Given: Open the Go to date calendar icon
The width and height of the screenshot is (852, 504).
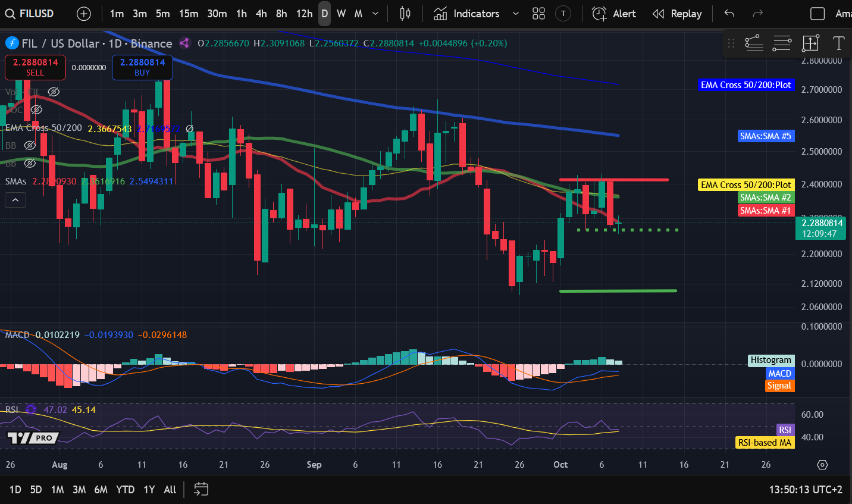Looking at the screenshot, I should 201,489.
